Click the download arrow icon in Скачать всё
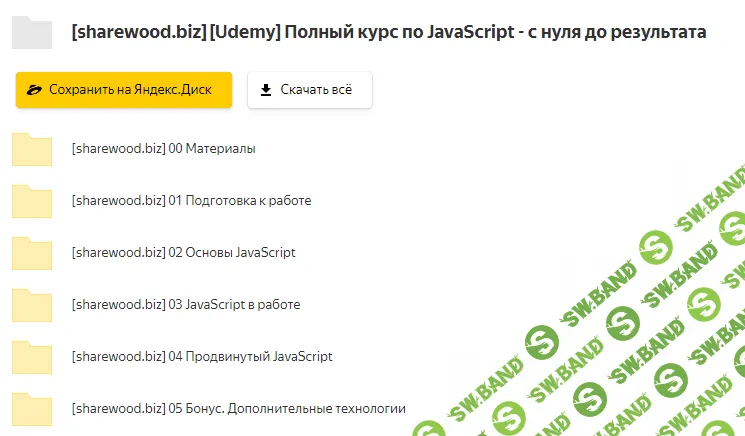This screenshot has height=436, width=745. point(266,90)
